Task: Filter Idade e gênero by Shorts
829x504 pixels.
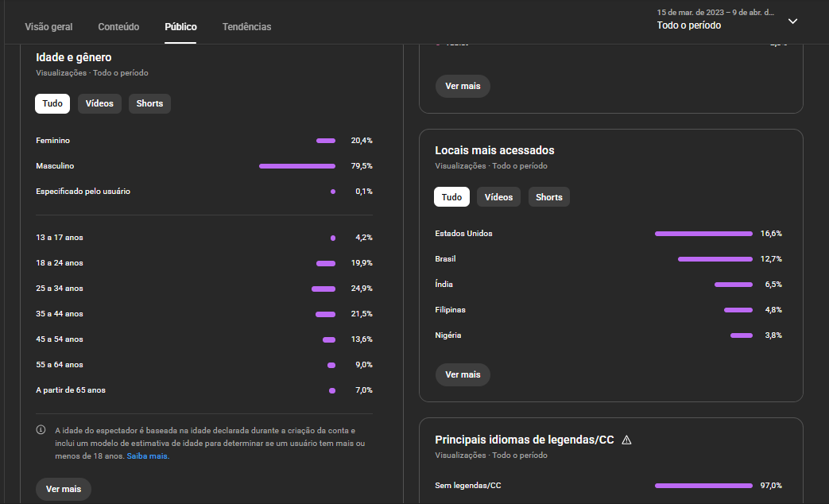Action: pyautogui.click(x=149, y=103)
